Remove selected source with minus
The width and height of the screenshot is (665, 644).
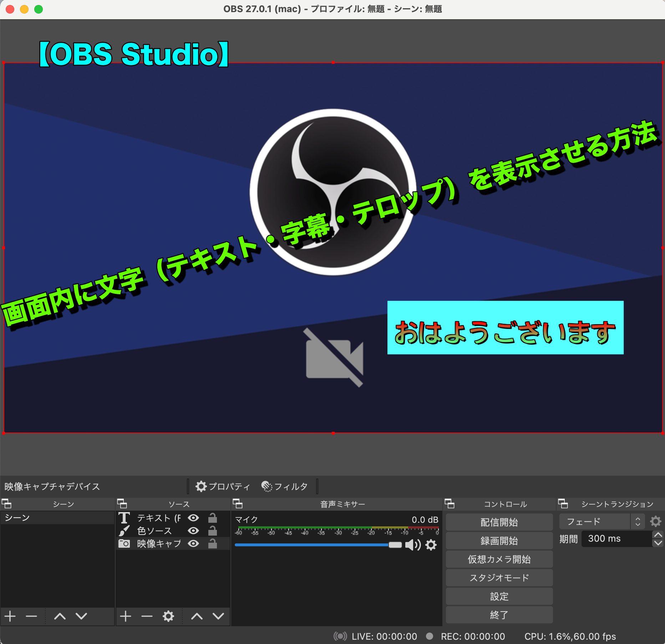147,616
